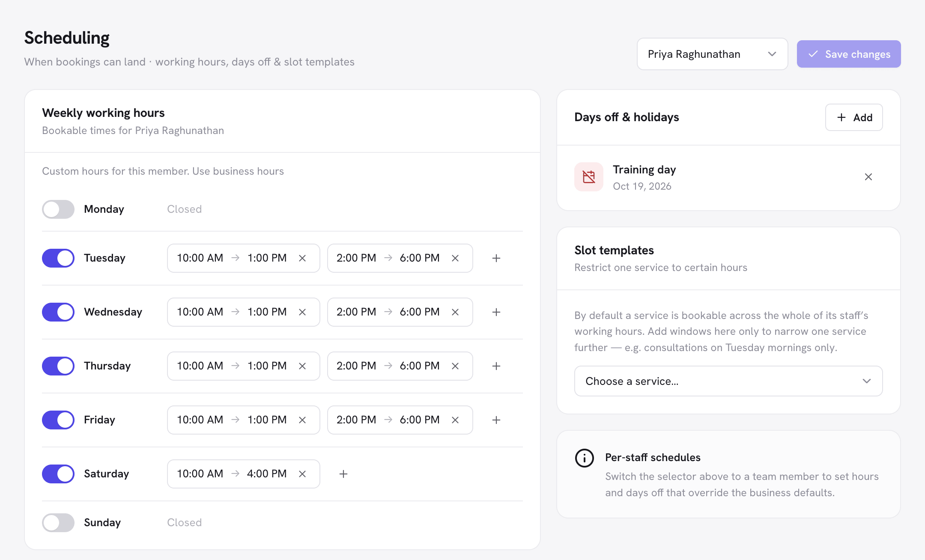Screen dimensions: 925x560
Task: Click the Sunday Closed label
Action: (x=184, y=523)
